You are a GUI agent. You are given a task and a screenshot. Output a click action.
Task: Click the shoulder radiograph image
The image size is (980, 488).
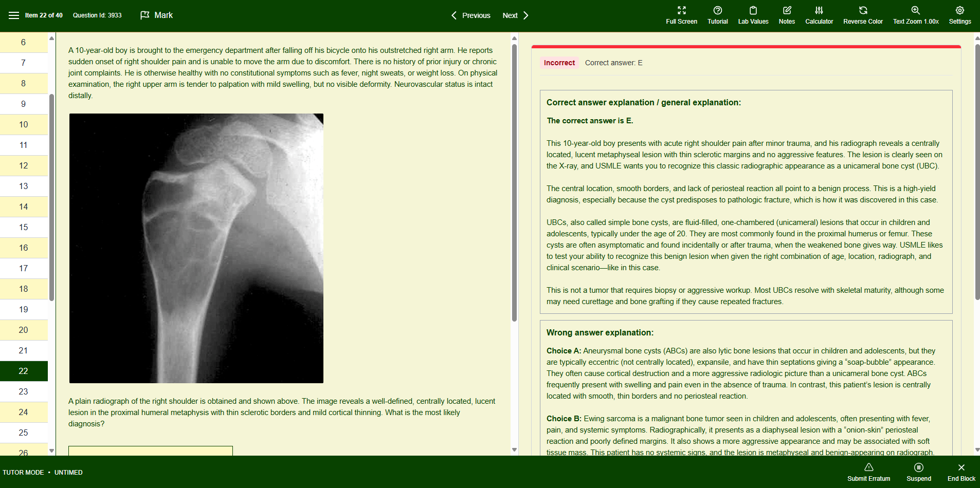[x=196, y=248]
